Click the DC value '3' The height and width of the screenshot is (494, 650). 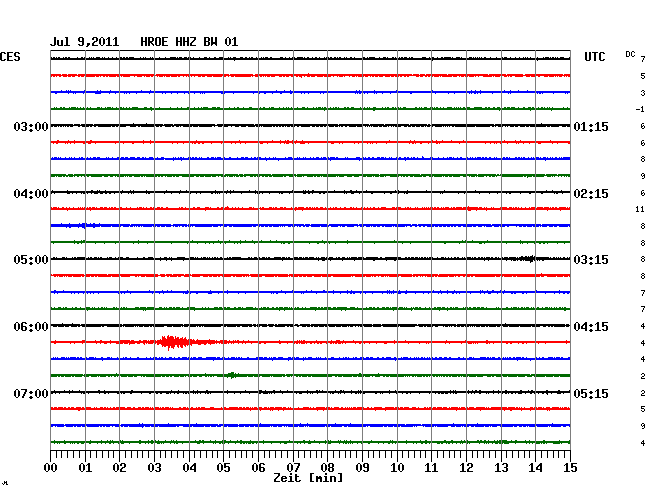pos(643,93)
